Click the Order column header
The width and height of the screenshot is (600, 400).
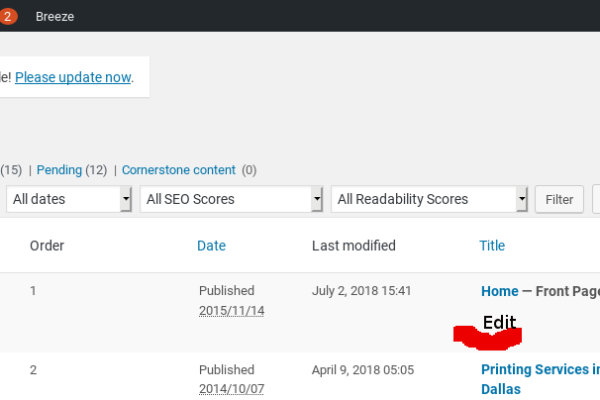click(x=47, y=245)
